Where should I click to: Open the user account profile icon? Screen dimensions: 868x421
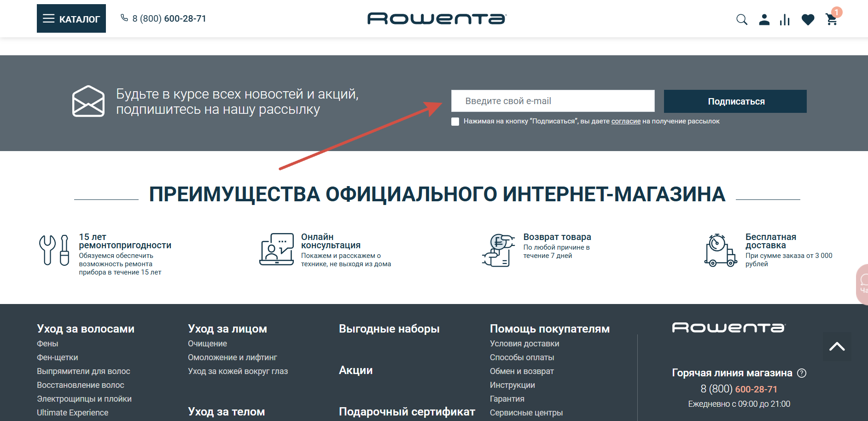764,19
